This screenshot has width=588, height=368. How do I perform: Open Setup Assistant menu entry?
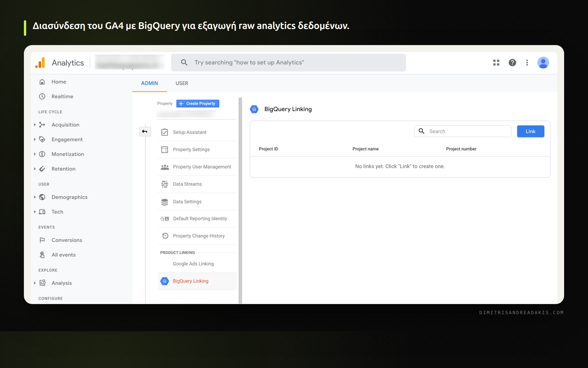point(197,132)
